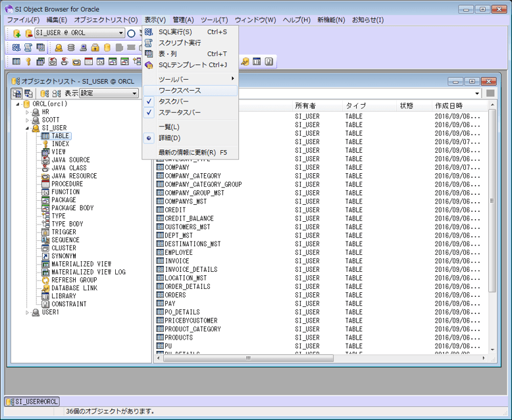Expand the HR user node
The height and width of the screenshot is (420, 512).
tap(28, 113)
